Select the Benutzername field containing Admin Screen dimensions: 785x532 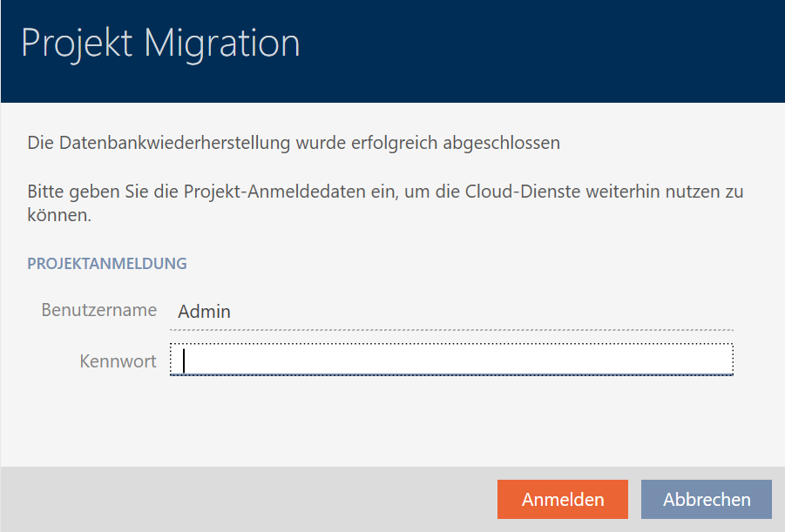click(x=451, y=312)
